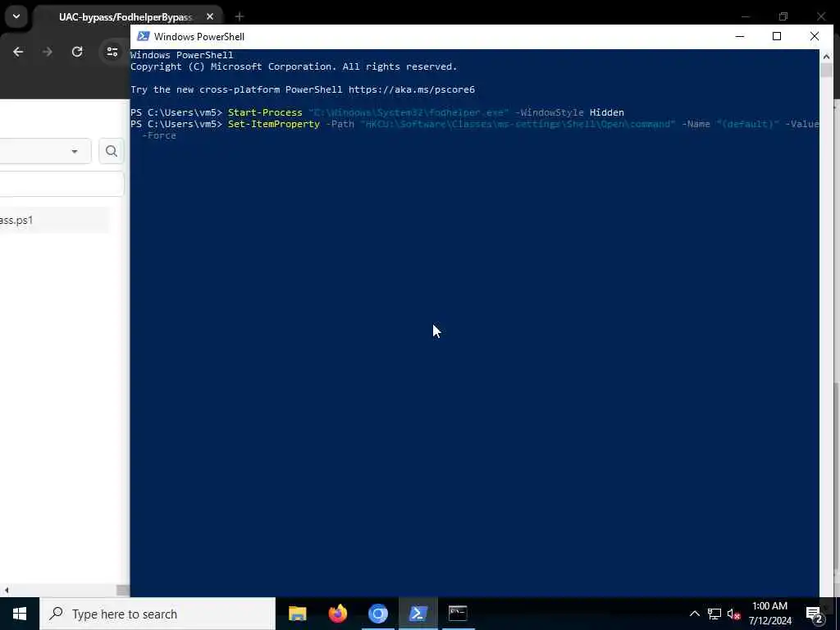840x630 pixels.
Task: Open the clock showing 1:00 AM
Action: coord(769,614)
